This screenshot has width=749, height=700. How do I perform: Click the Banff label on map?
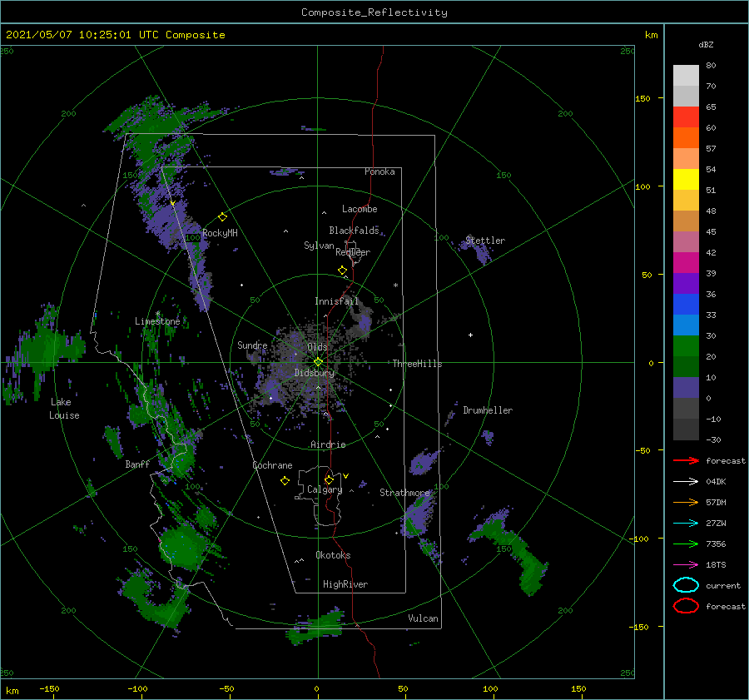(x=137, y=464)
